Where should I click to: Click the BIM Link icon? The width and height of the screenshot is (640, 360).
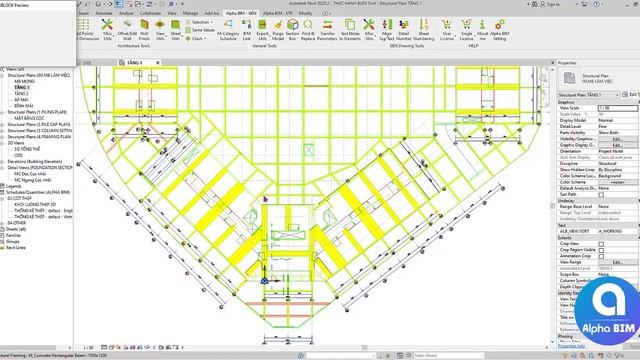(247, 29)
